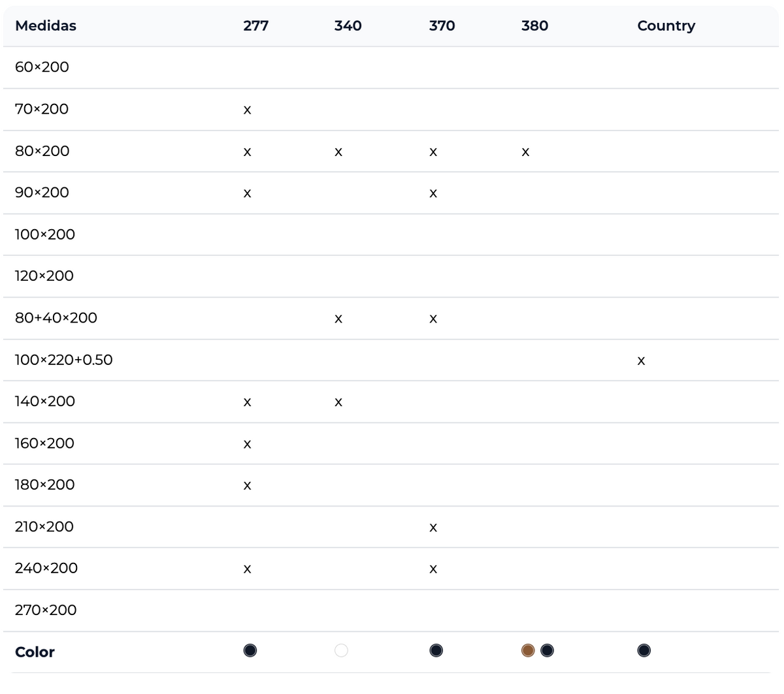Viewport: 784px width, 694px height.
Task: Click the 60×200 row label
Action: click(x=42, y=67)
